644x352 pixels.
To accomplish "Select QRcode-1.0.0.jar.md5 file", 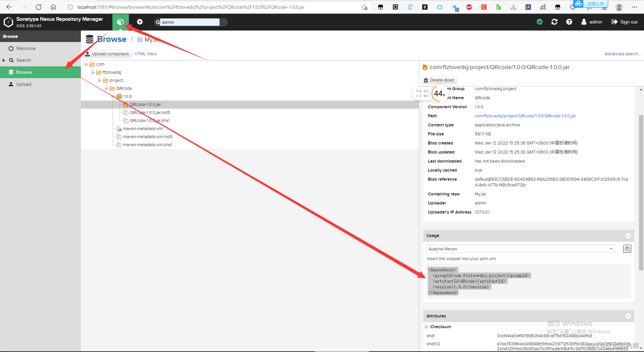I will pos(150,113).
